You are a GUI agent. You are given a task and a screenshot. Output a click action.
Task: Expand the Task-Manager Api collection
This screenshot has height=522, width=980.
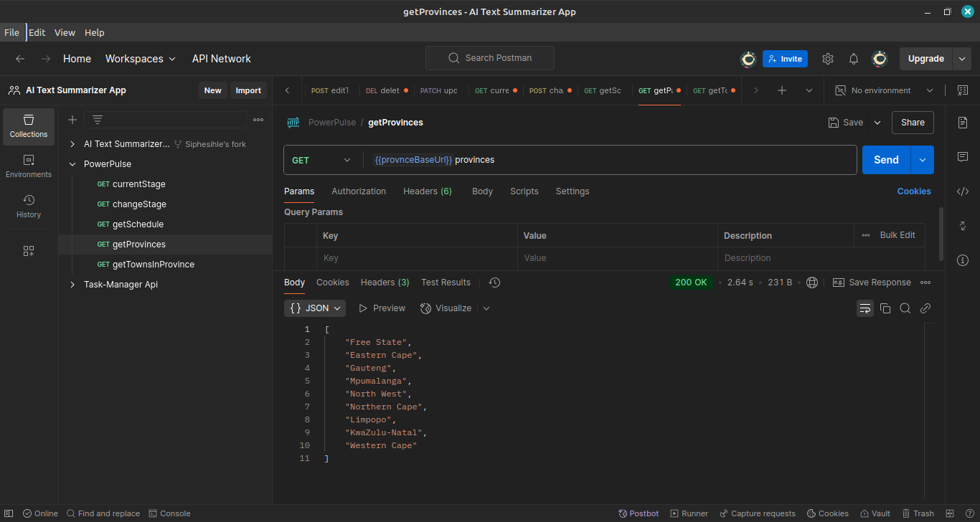pos(72,285)
